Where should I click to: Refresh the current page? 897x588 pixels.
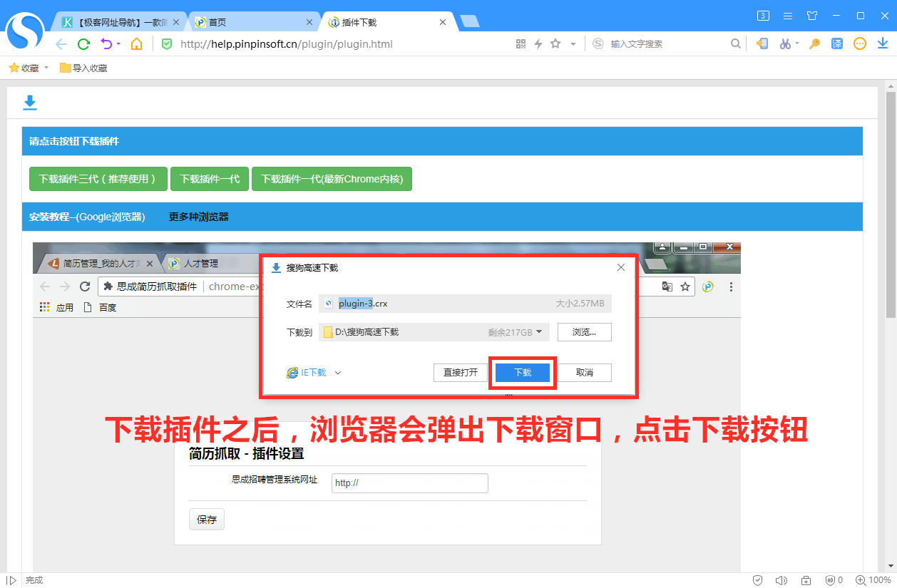[x=83, y=43]
